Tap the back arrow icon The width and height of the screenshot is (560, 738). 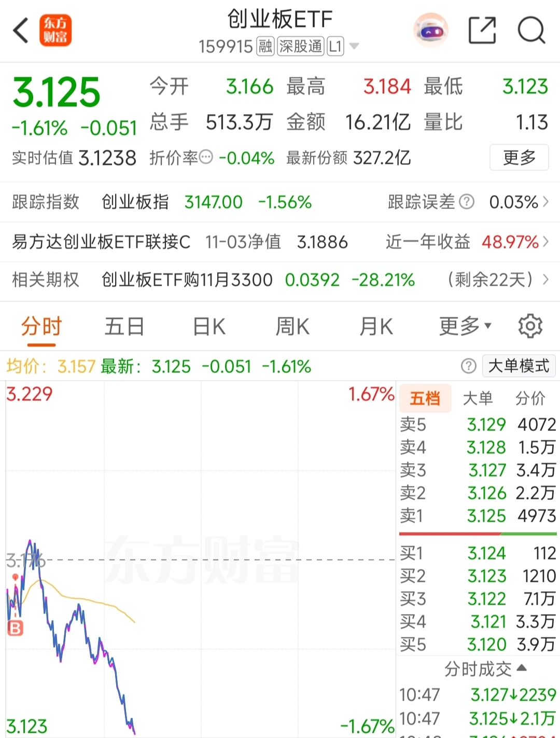pyautogui.click(x=21, y=30)
